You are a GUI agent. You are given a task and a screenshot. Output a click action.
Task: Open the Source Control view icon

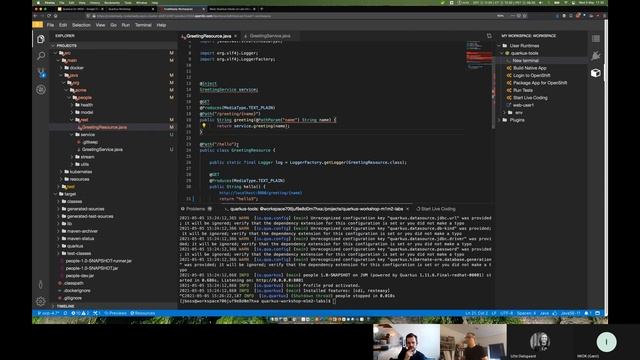click(x=41, y=73)
